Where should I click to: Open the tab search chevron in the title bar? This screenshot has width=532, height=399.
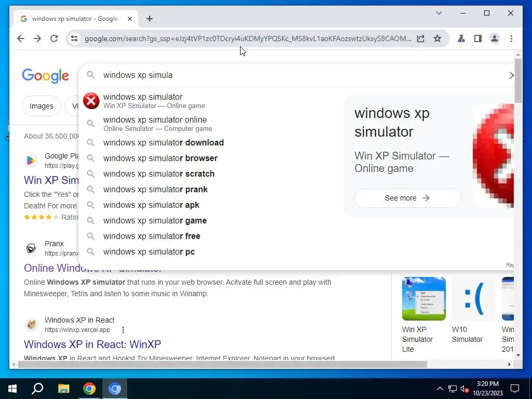click(x=438, y=13)
